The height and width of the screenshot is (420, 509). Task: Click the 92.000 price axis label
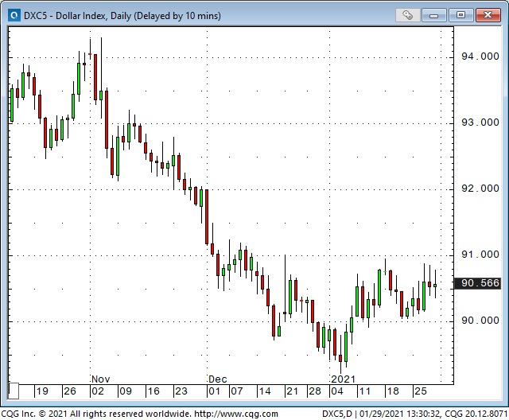(480, 189)
